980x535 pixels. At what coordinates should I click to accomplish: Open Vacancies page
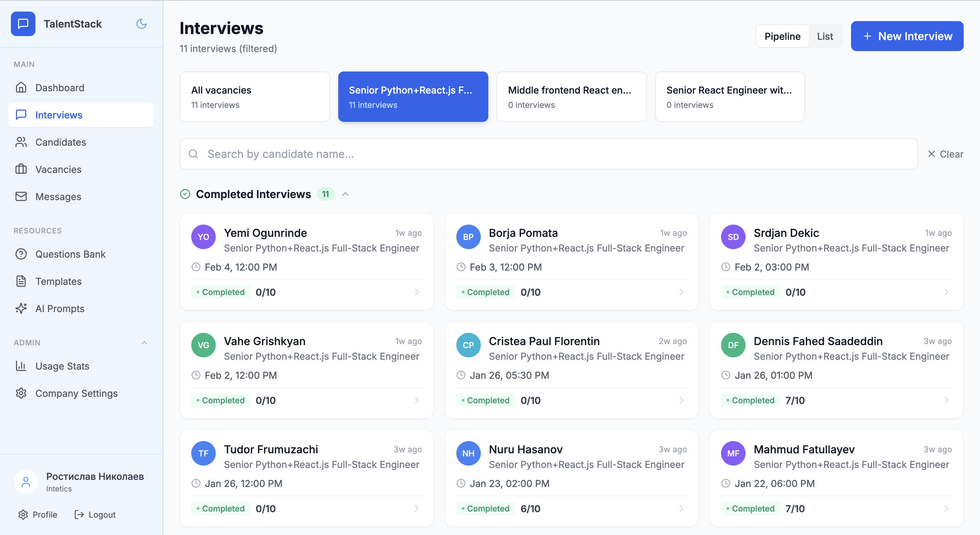[x=58, y=169]
